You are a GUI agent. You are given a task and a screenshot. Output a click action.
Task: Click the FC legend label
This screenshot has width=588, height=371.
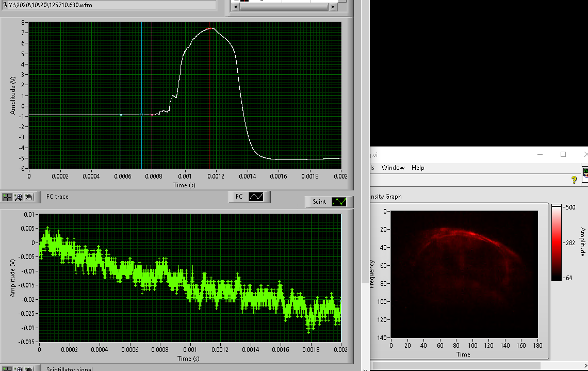pos(239,197)
